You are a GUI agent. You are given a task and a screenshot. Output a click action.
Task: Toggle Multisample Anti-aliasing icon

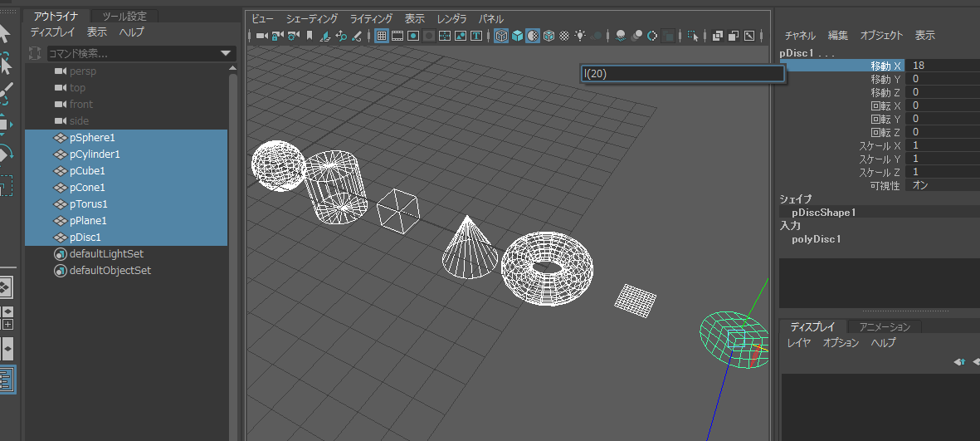pyautogui.click(x=652, y=36)
